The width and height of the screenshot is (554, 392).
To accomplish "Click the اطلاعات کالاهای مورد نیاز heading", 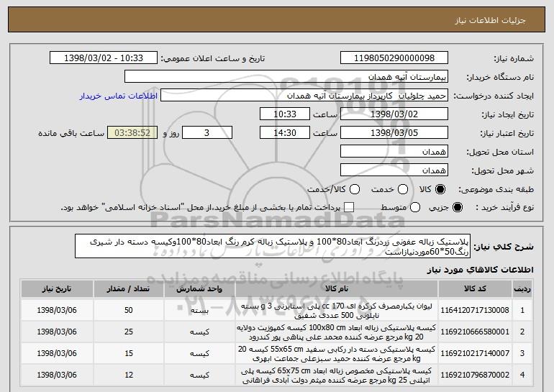I will pyautogui.click(x=480, y=270).
